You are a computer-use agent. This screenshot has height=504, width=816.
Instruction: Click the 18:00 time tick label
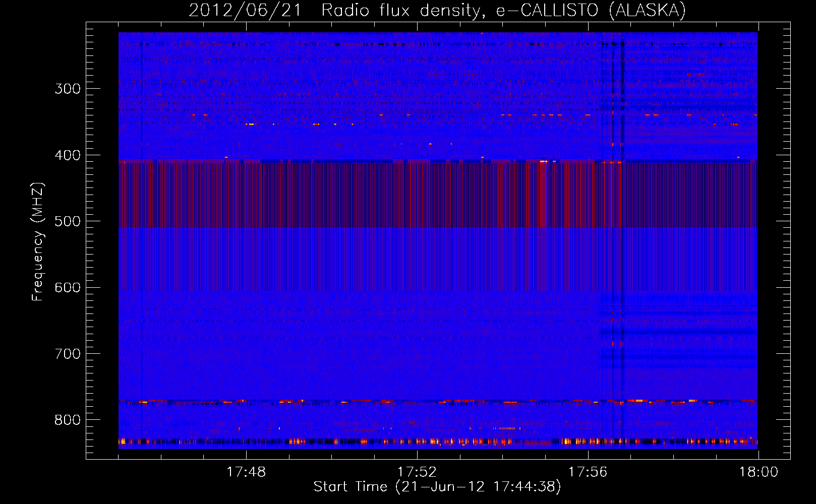click(759, 472)
